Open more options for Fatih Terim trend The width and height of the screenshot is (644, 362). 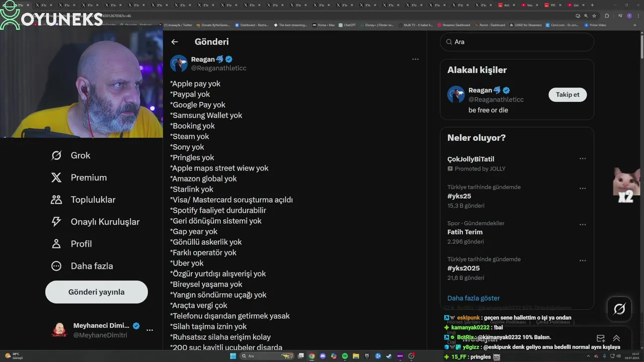pos(583,225)
